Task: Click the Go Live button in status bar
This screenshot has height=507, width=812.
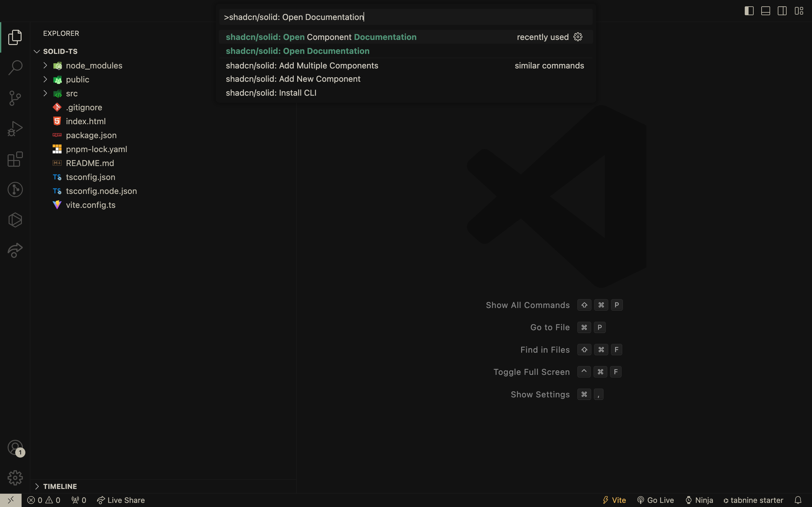Action: click(655, 500)
